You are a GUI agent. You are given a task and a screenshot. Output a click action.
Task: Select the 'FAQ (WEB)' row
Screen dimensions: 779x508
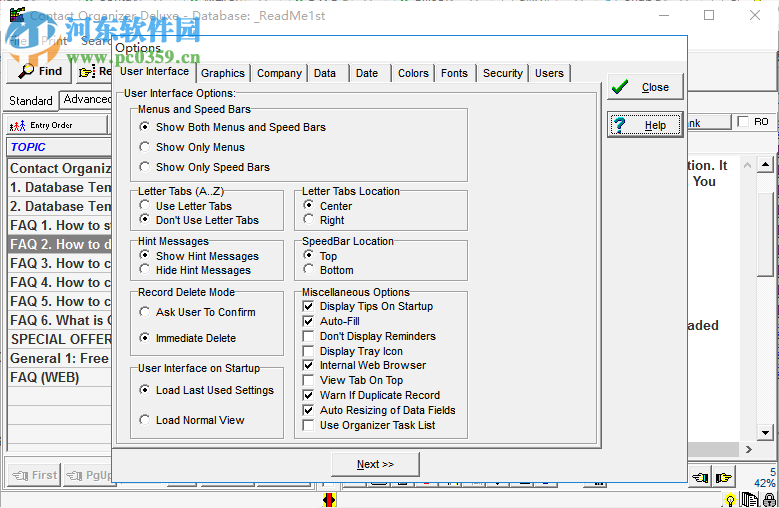coord(60,377)
